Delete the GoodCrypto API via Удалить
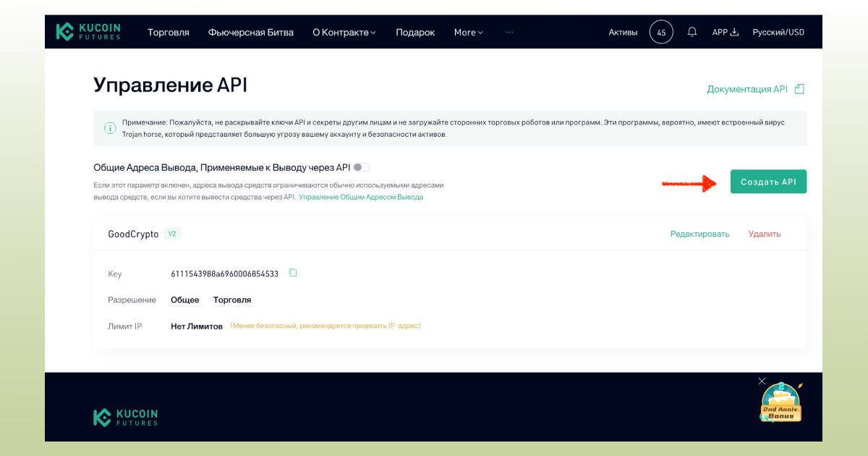This screenshot has width=868, height=456. tap(764, 234)
